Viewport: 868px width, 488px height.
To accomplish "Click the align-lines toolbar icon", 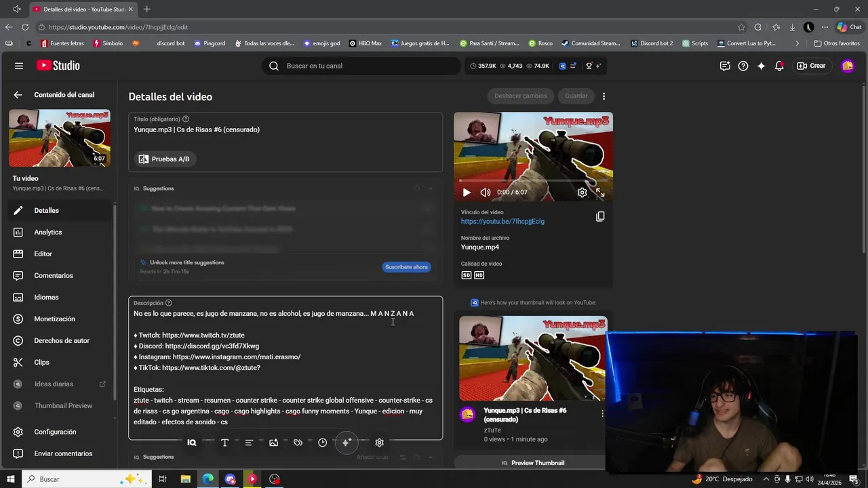I will tap(249, 443).
